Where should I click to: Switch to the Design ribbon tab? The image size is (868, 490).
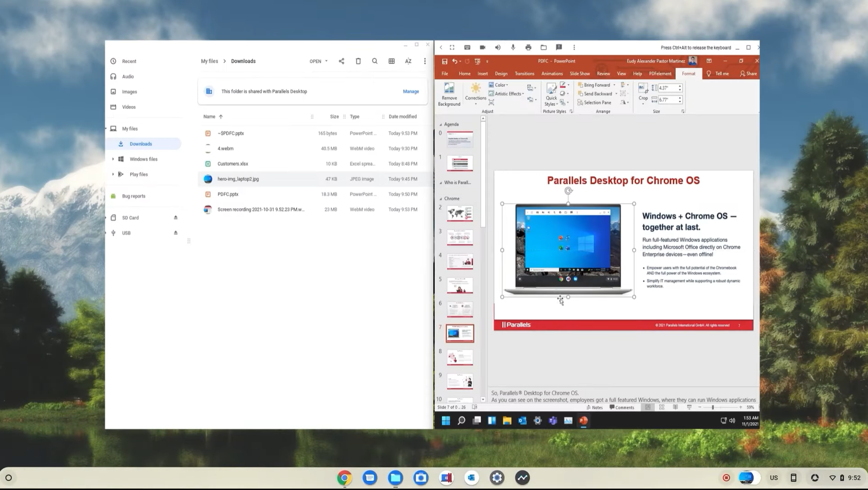501,74
